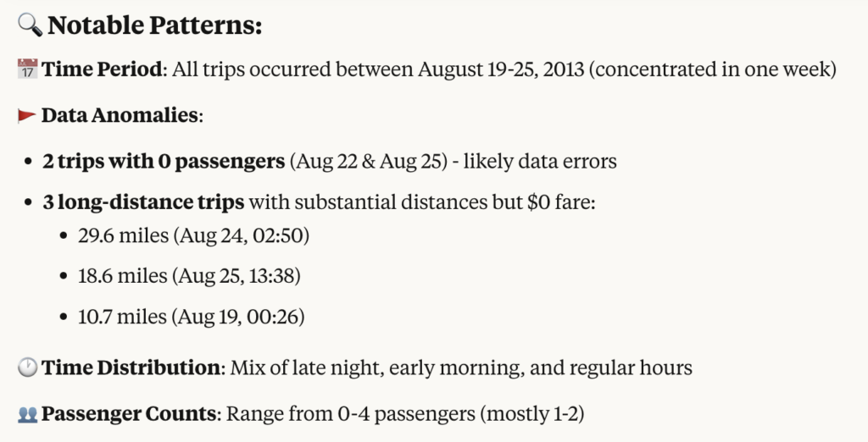The height and width of the screenshot is (442, 868).
Task: Click the magnifying glass emoji icon
Action: point(30,25)
